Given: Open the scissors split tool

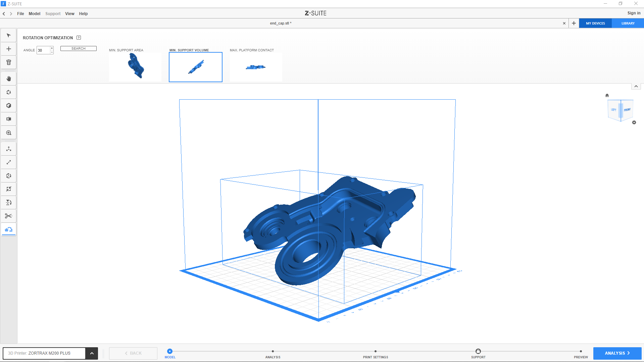Looking at the screenshot, I should click(9, 216).
